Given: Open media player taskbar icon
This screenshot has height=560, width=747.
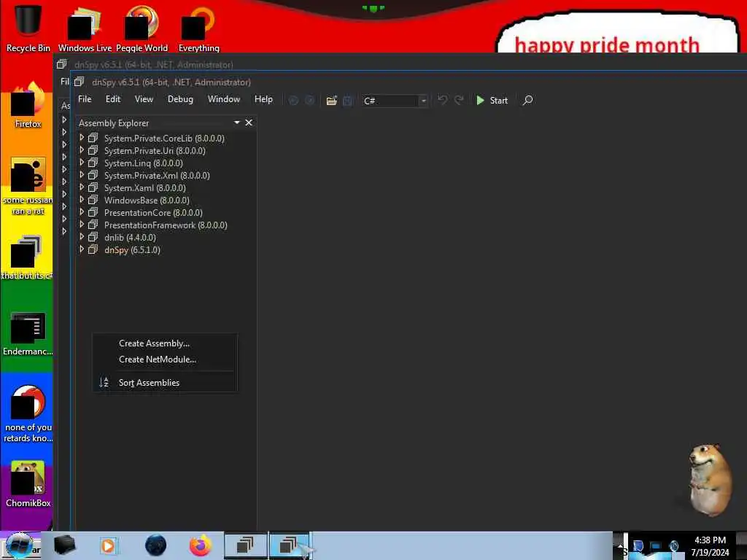Looking at the screenshot, I should coord(108,545).
